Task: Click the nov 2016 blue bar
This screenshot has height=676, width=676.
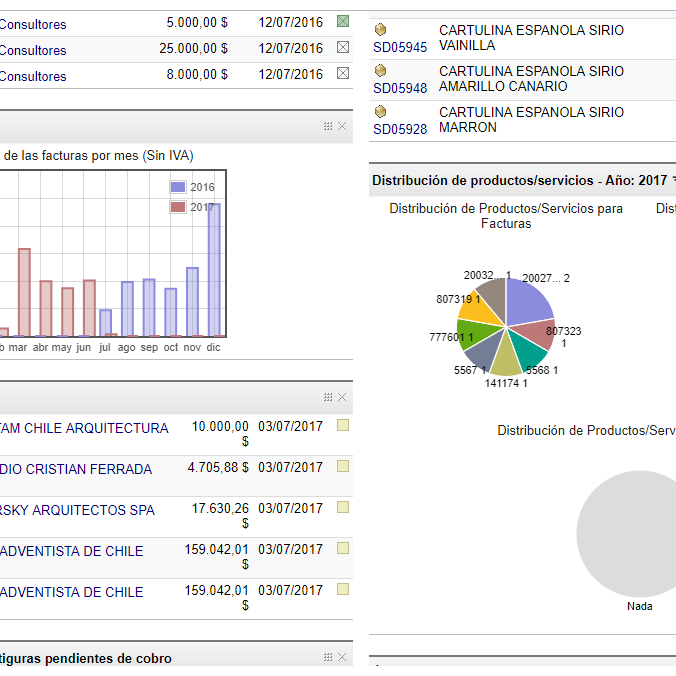Action: coord(192,301)
